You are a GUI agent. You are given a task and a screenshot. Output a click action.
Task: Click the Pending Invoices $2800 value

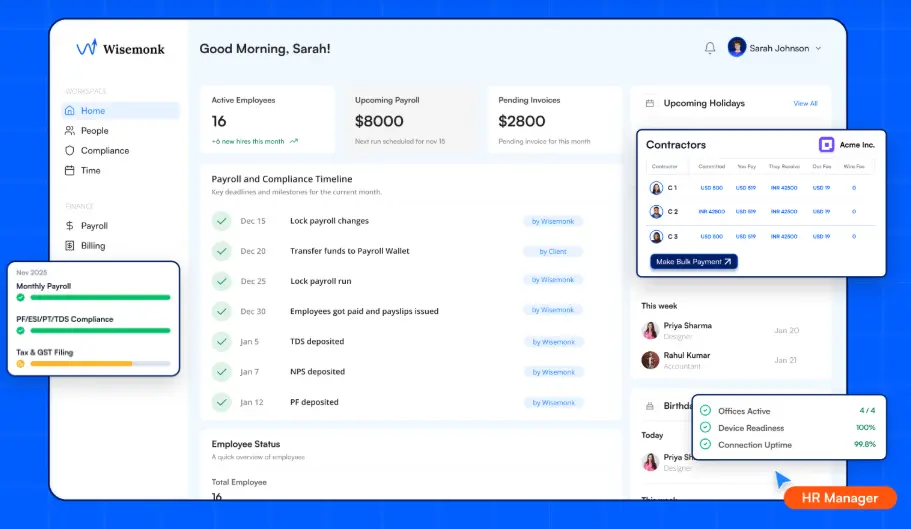[x=522, y=121]
